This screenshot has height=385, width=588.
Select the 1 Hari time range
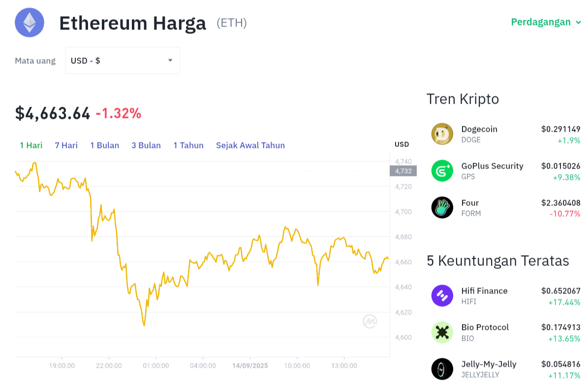(x=31, y=145)
